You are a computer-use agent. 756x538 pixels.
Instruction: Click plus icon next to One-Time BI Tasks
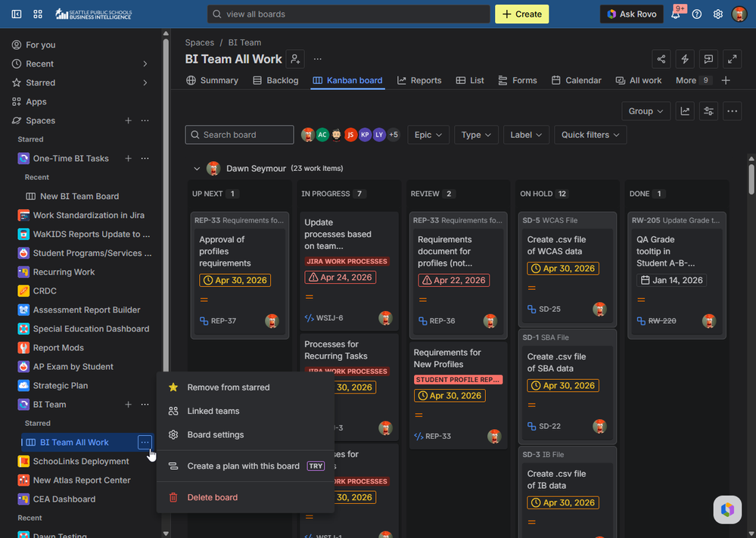(x=128, y=158)
